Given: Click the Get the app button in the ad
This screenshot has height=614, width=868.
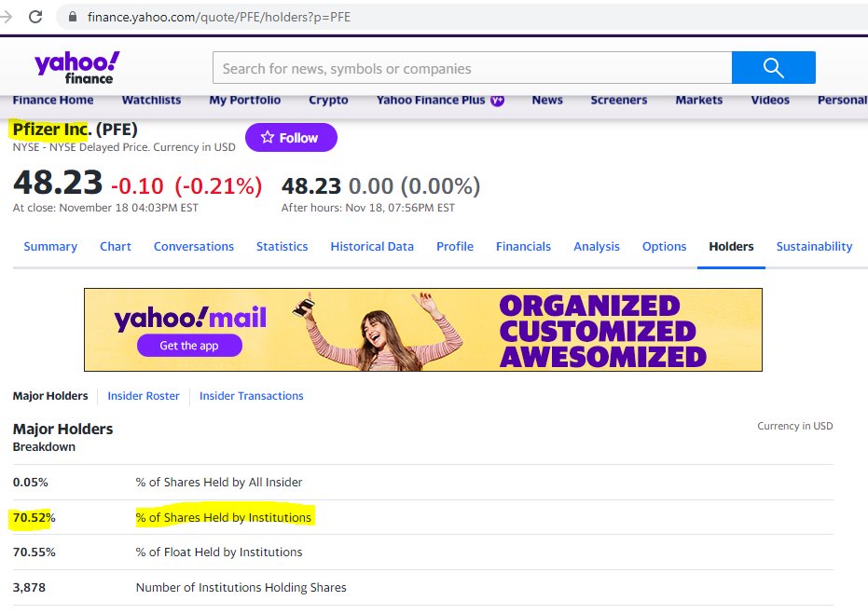Looking at the screenshot, I should (189, 345).
